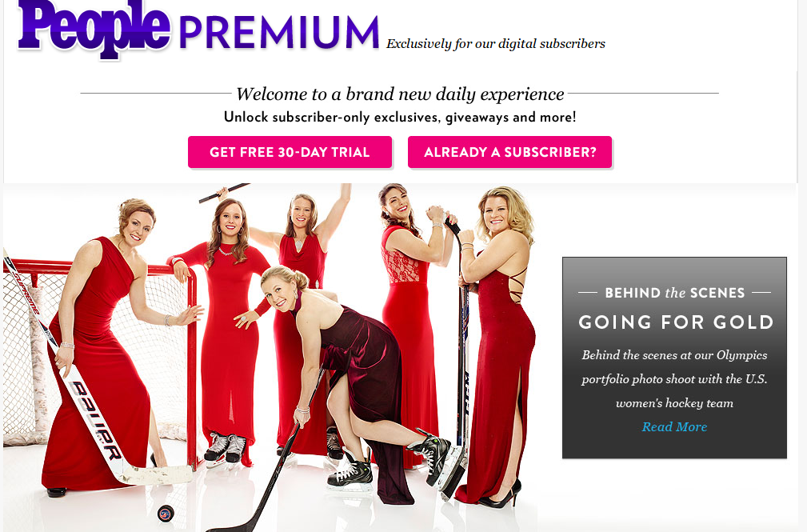Click the tagline about digital subscribers

[496, 44]
